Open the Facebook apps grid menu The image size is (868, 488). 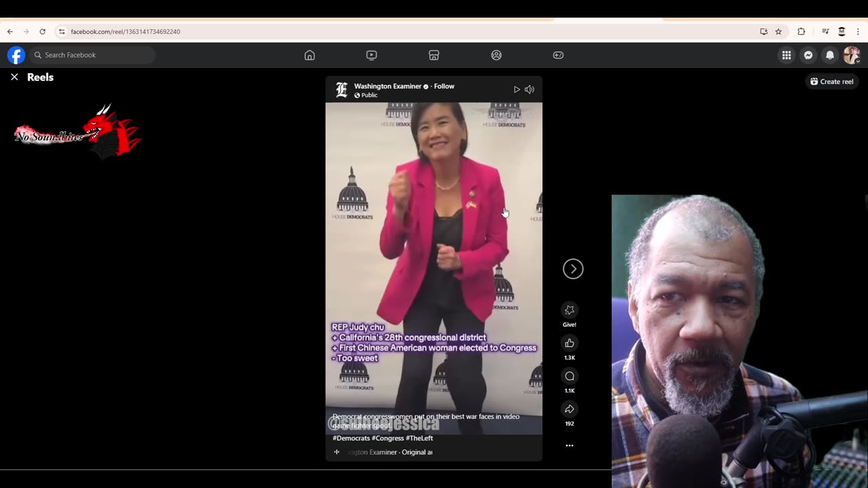coord(787,56)
